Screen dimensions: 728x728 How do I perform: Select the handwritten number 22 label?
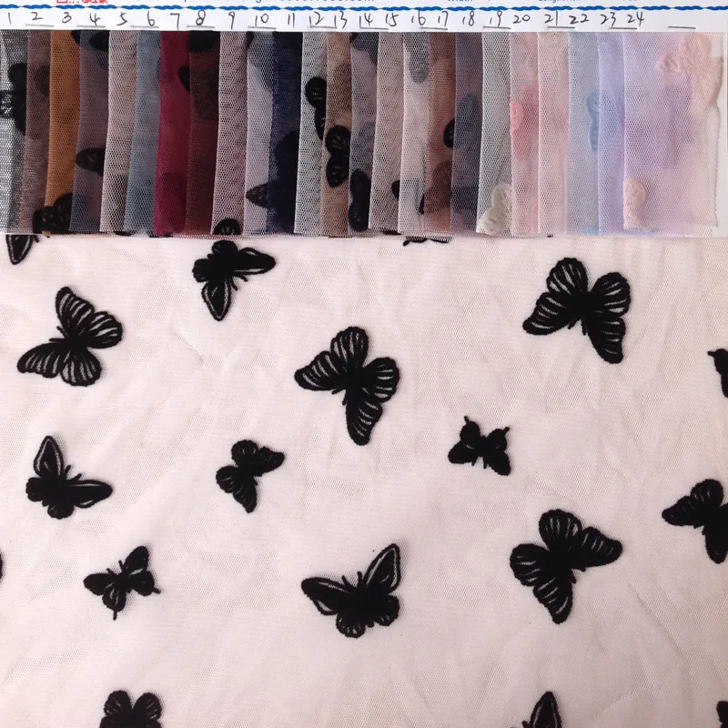click(x=579, y=19)
